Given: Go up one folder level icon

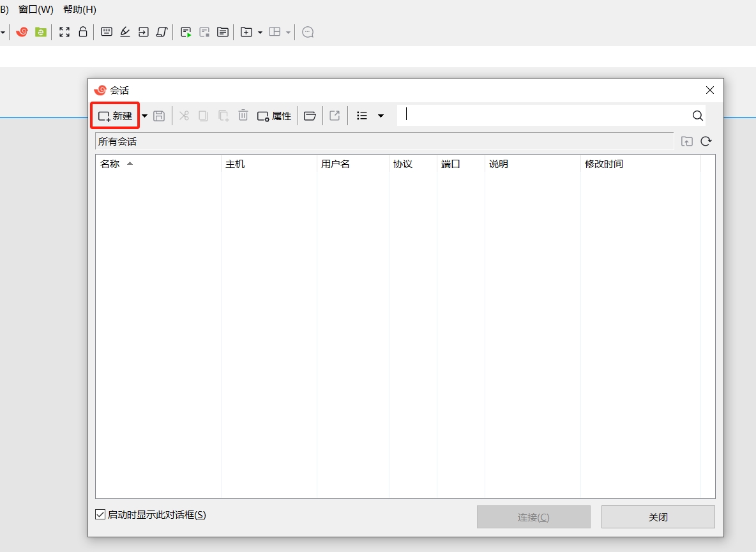Looking at the screenshot, I should tap(686, 141).
